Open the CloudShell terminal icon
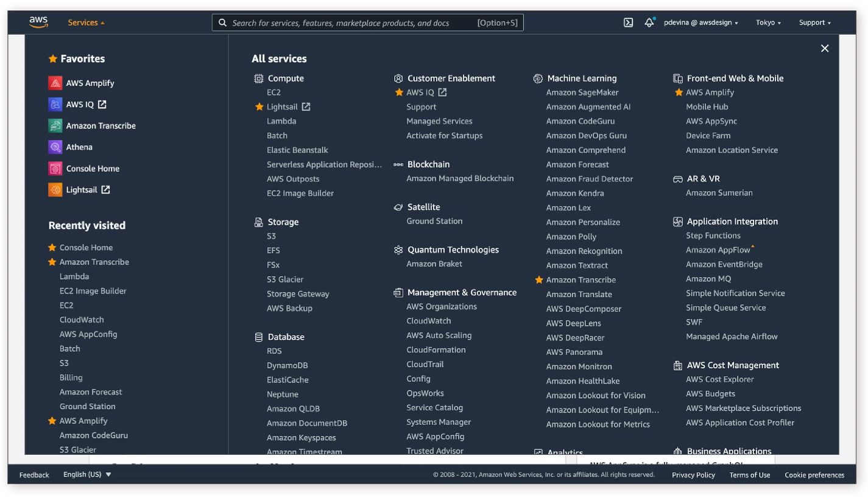Screen dimensions: 868x498 [628, 23]
